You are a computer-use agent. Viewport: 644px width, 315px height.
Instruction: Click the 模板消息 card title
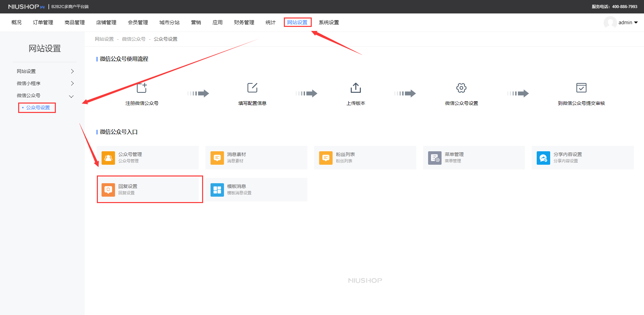[x=236, y=186]
